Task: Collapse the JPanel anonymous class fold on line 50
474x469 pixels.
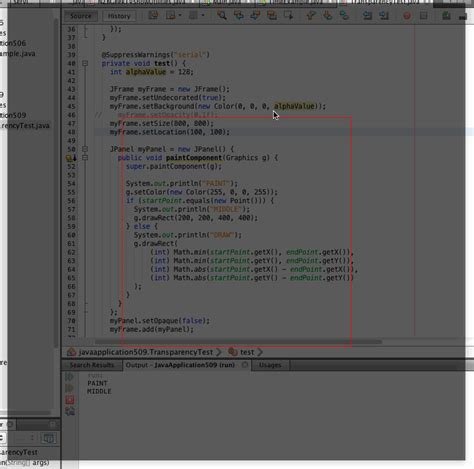Action: [x=85, y=149]
